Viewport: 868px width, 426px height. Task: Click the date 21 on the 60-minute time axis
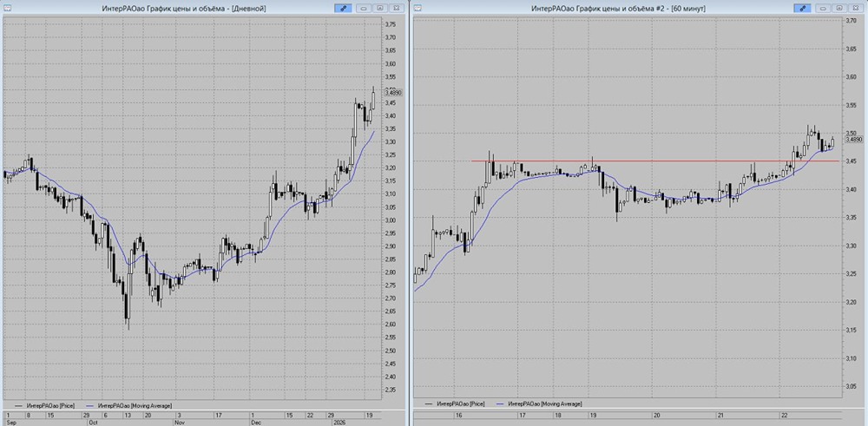point(720,414)
